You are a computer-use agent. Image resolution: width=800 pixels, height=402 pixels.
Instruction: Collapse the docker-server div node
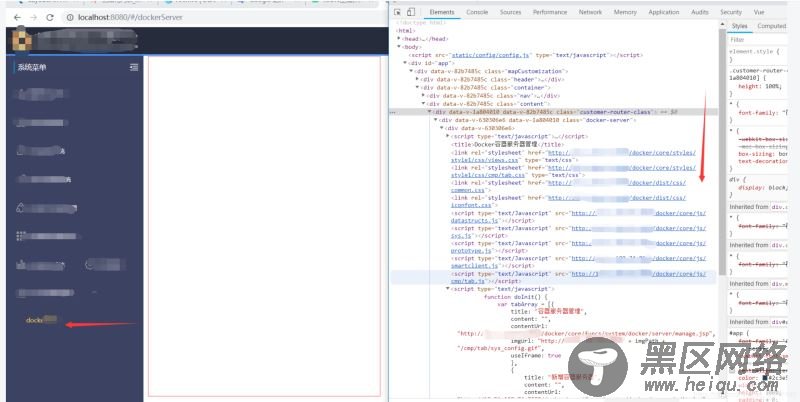[435, 120]
